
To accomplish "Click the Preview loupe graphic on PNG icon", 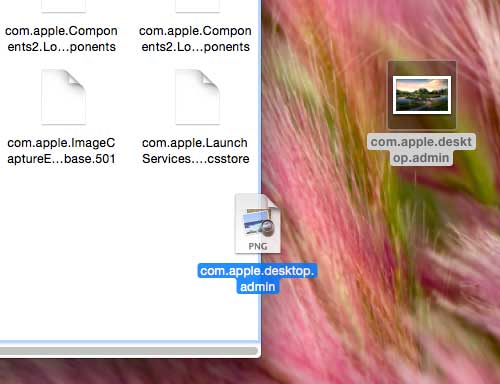I will coord(266,227).
